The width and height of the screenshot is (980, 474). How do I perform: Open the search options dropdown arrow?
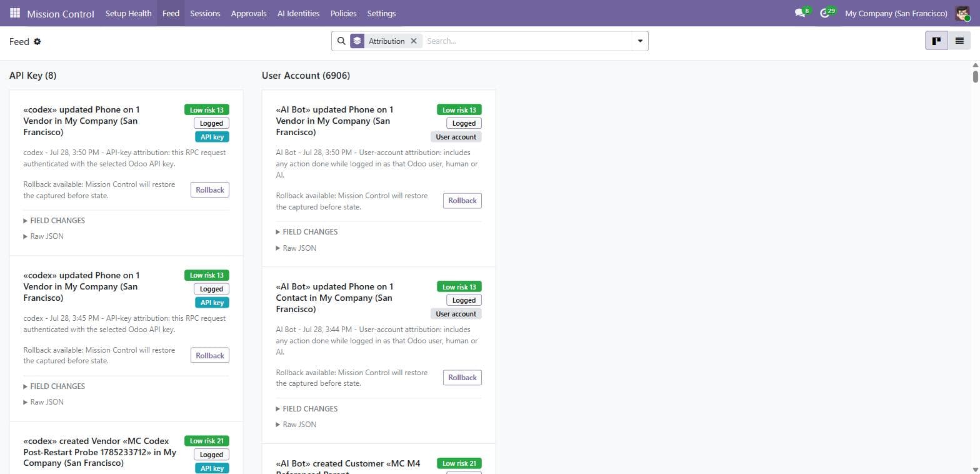[640, 41]
